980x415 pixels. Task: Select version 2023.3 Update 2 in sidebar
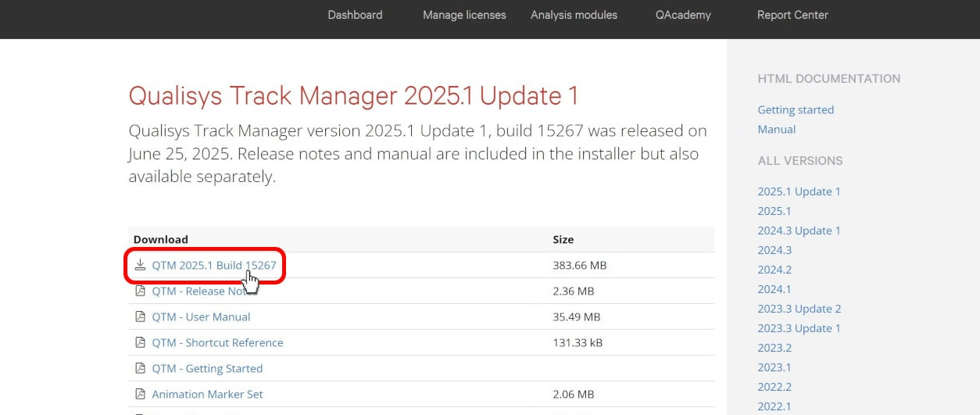tap(799, 309)
